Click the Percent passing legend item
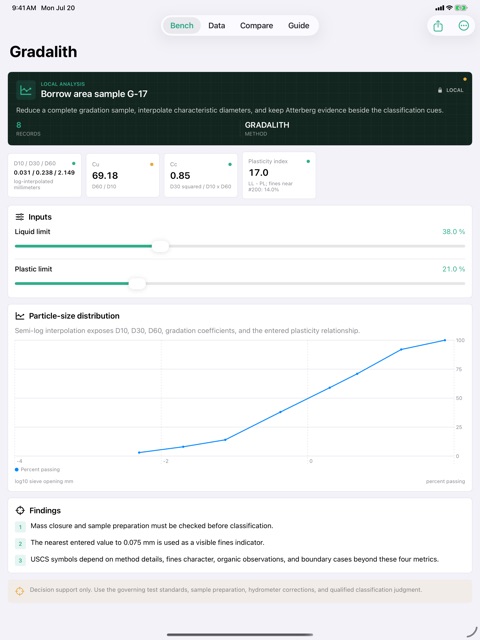Viewport: 480px width, 640px height. (38, 469)
